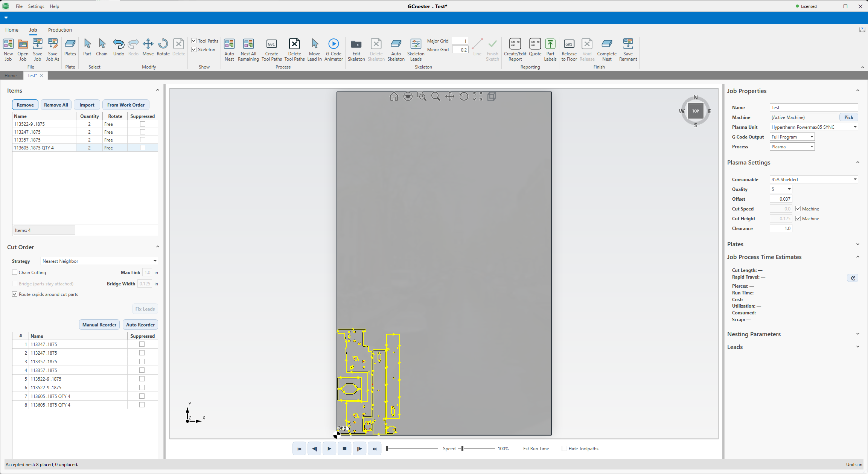Open the Settings menu

click(36, 6)
